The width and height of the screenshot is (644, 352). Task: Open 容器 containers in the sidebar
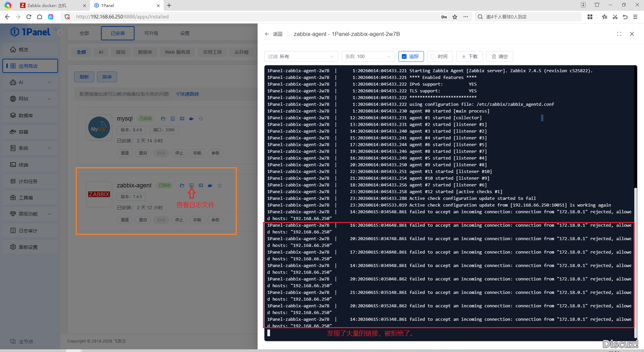pos(31,132)
